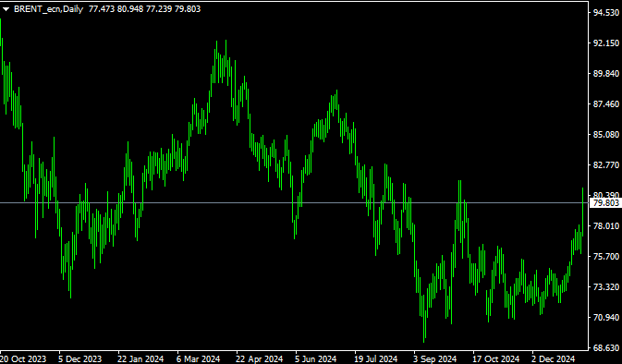Click the 70.940 price scale label
622x364 pixels.
605,317
